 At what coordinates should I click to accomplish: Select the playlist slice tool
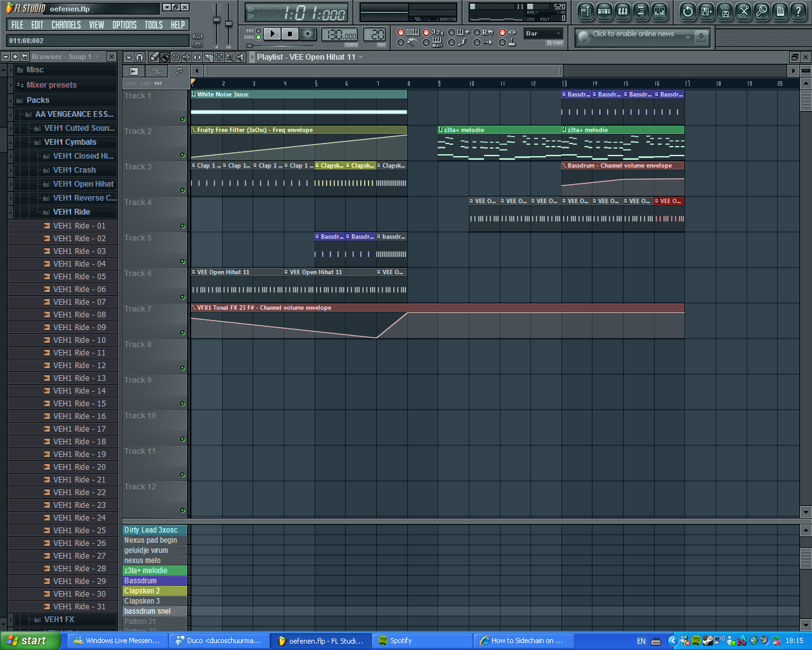(x=208, y=57)
